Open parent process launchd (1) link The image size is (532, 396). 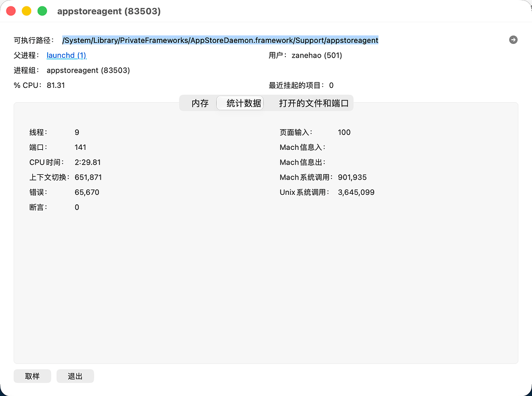[67, 55]
